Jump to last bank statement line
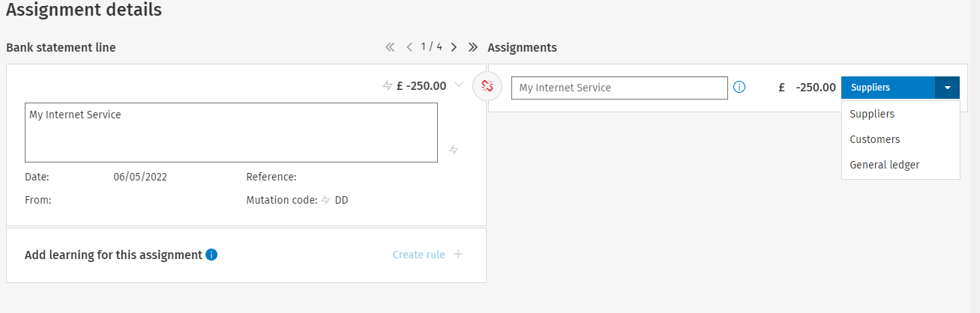The image size is (980, 313). click(x=472, y=47)
